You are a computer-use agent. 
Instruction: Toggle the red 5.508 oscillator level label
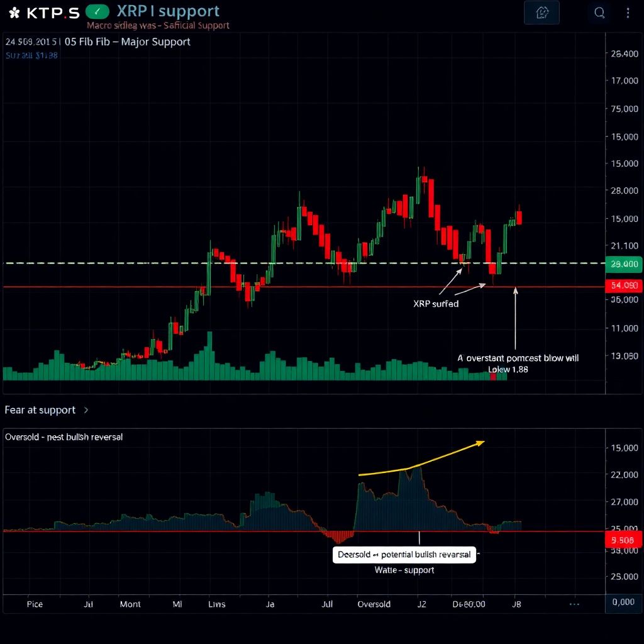(623, 540)
